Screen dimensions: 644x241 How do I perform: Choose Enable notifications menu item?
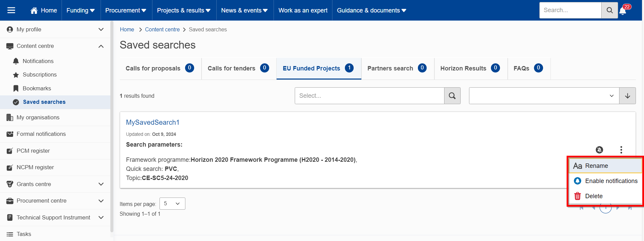coord(605,181)
